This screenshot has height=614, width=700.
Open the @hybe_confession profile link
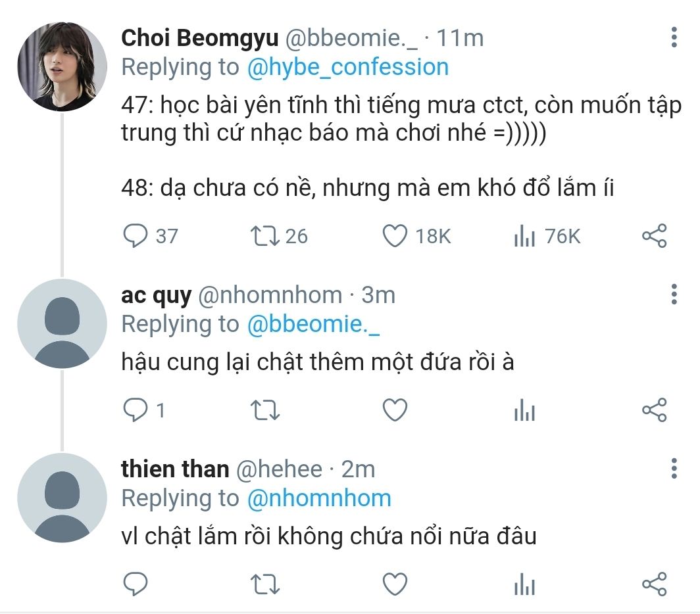347,67
